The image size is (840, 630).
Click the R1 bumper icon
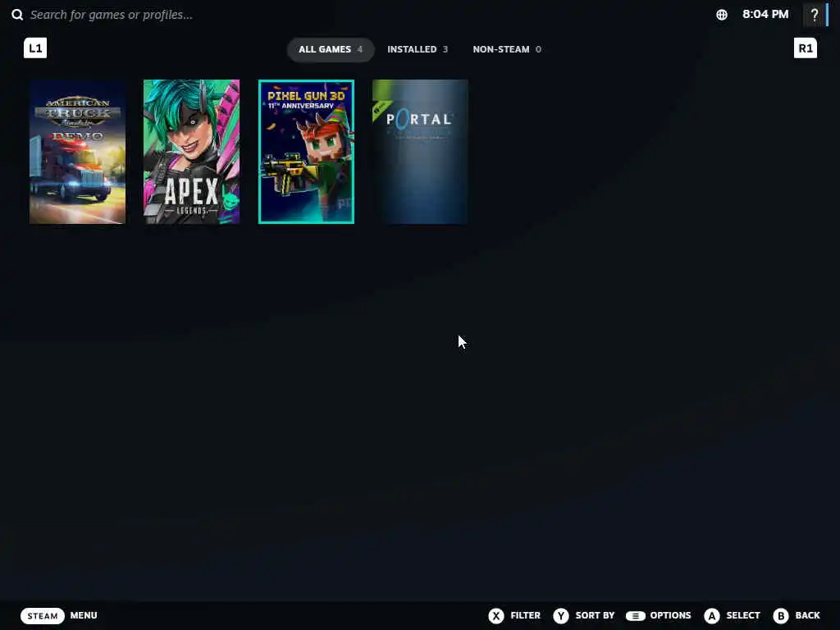click(806, 48)
